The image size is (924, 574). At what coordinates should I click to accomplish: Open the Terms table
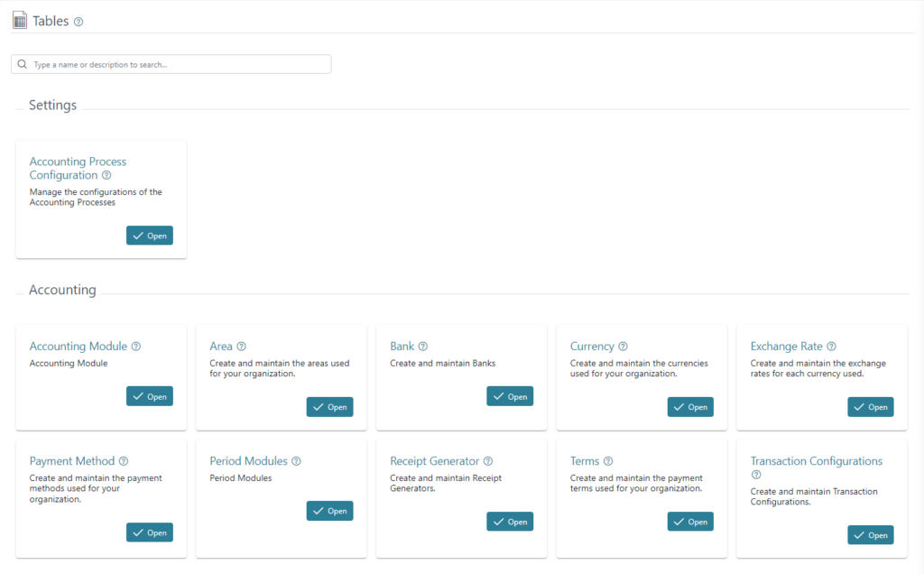(689, 521)
